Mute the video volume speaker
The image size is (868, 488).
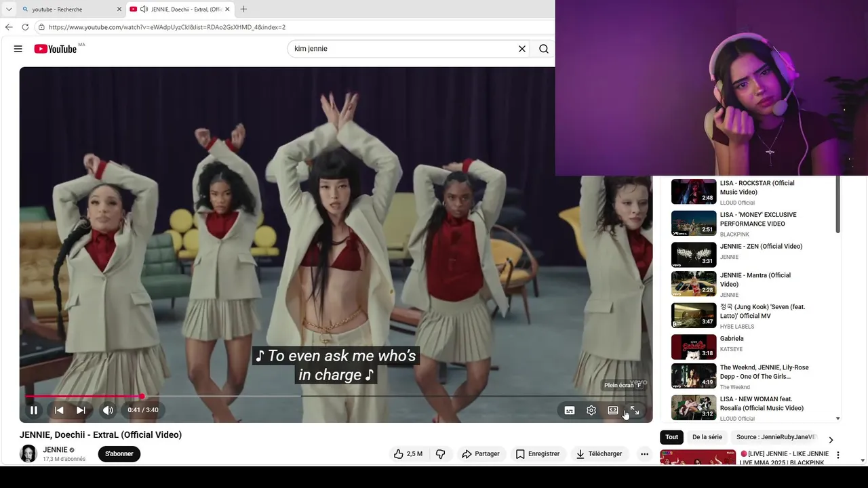click(108, 410)
